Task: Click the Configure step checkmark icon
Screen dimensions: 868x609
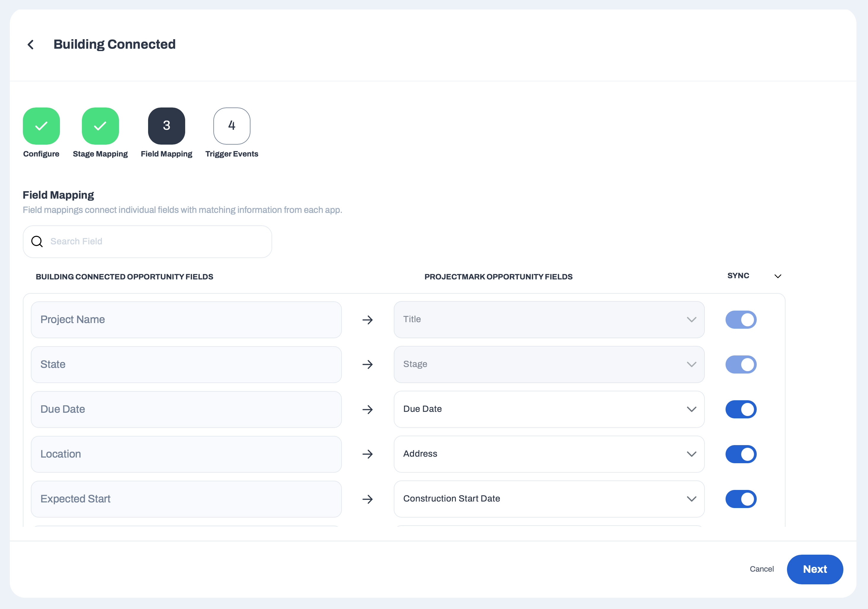Action: (41, 126)
